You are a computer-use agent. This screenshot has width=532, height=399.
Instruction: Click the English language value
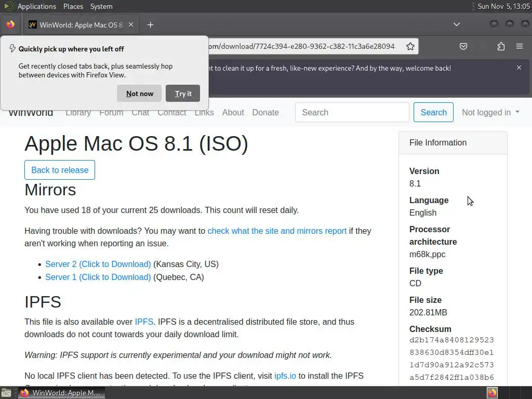click(x=423, y=212)
